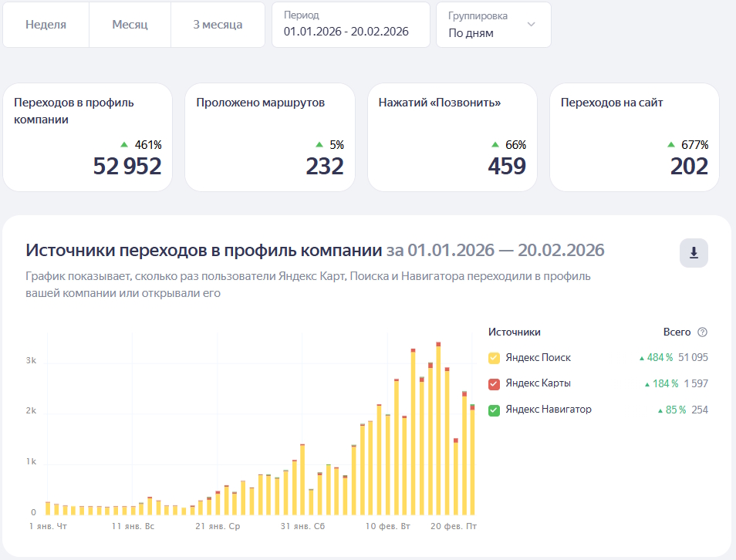Click the 1 янв. Чт axis label
This screenshot has height=560, width=736.
[x=48, y=526]
